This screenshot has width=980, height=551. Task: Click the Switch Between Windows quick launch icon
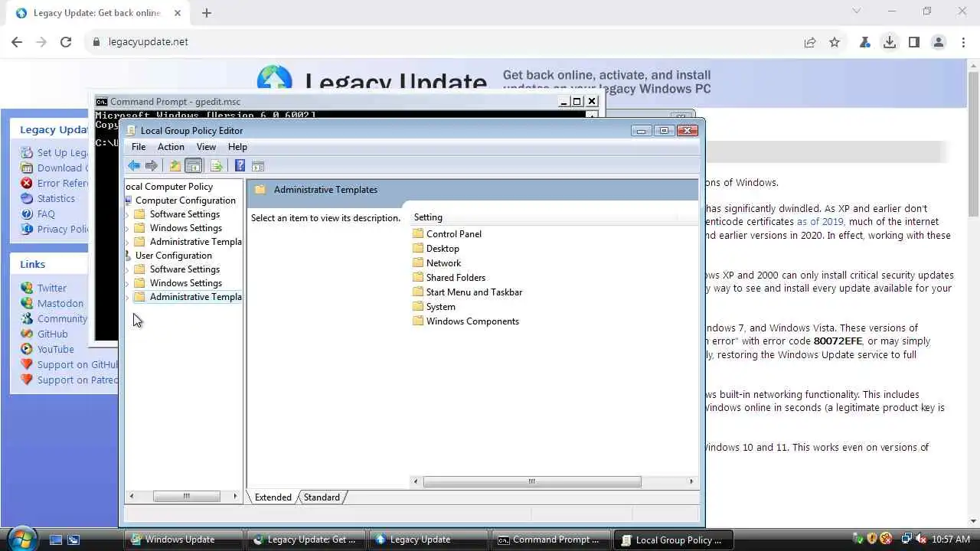[73, 540]
